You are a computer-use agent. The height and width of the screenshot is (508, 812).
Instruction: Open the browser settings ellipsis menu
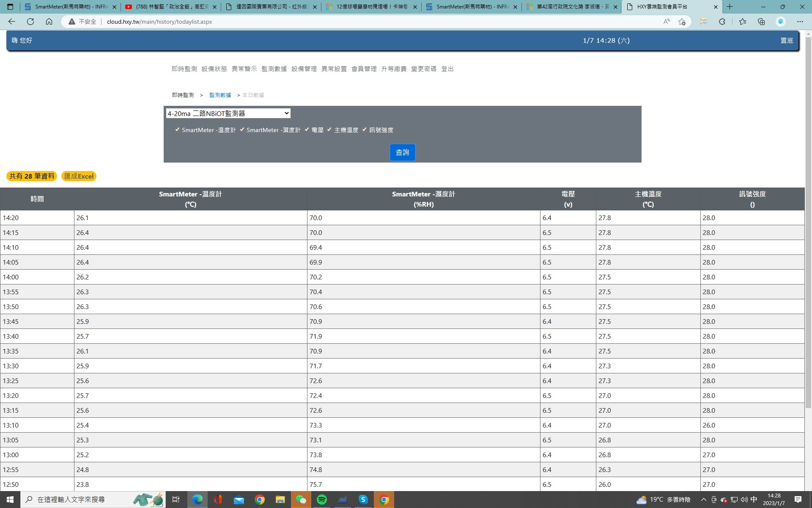click(800, 22)
